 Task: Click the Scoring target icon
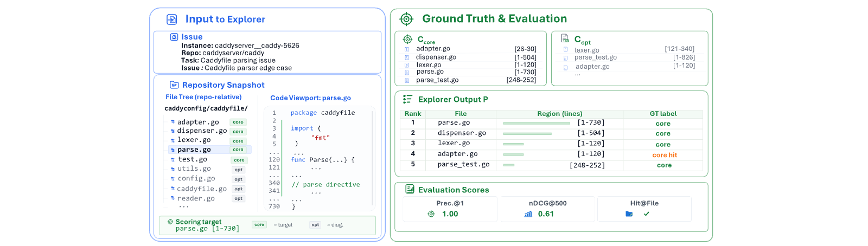pyautogui.click(x=170, y=222)
